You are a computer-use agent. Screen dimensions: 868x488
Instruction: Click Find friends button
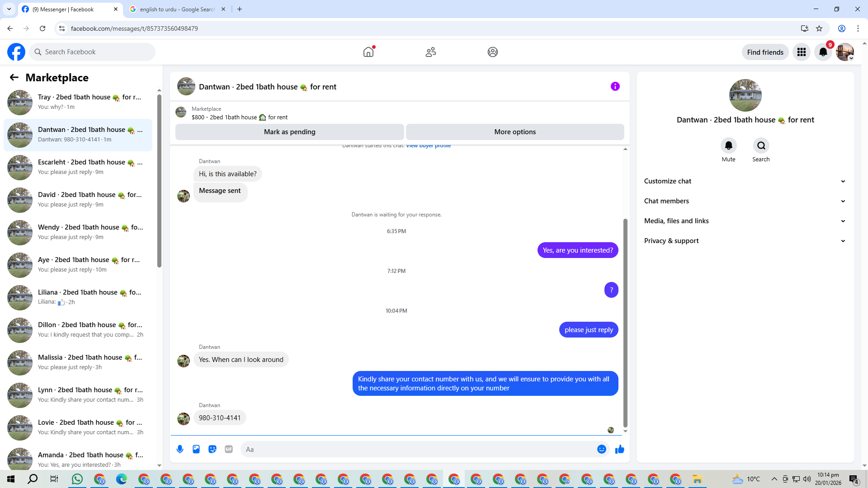click(765, 52)
